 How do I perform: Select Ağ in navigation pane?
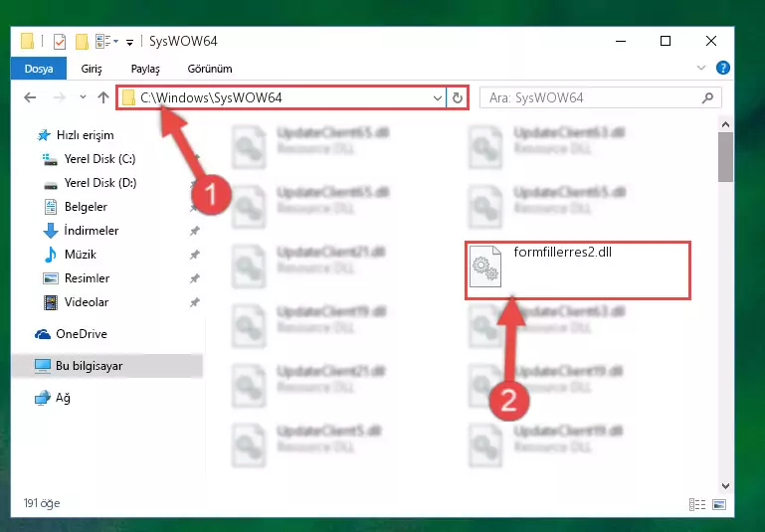[52, 398]
